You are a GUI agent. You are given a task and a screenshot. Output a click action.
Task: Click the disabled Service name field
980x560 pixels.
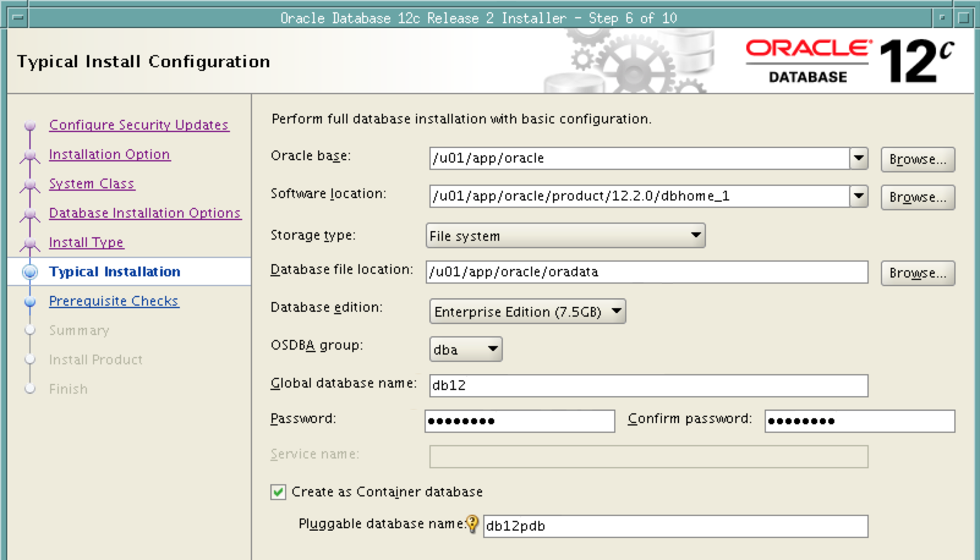(648, 457)
